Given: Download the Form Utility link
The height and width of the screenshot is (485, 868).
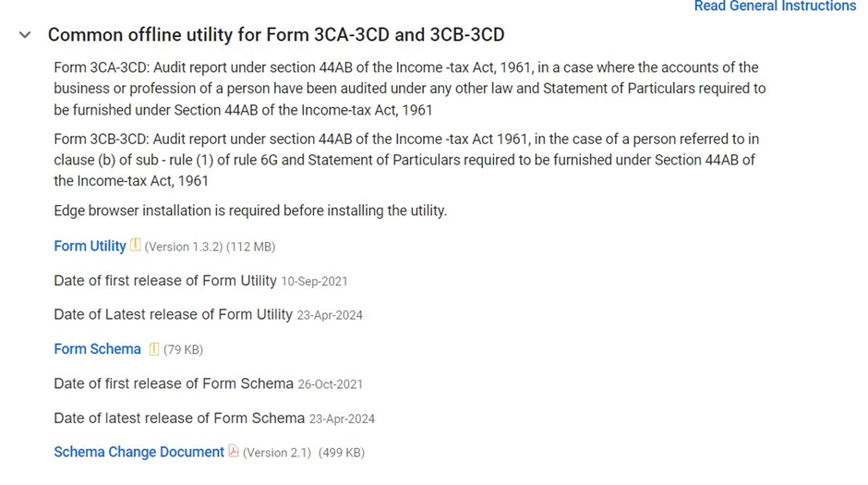Looking at the screenshot, I should pos(90,247).
